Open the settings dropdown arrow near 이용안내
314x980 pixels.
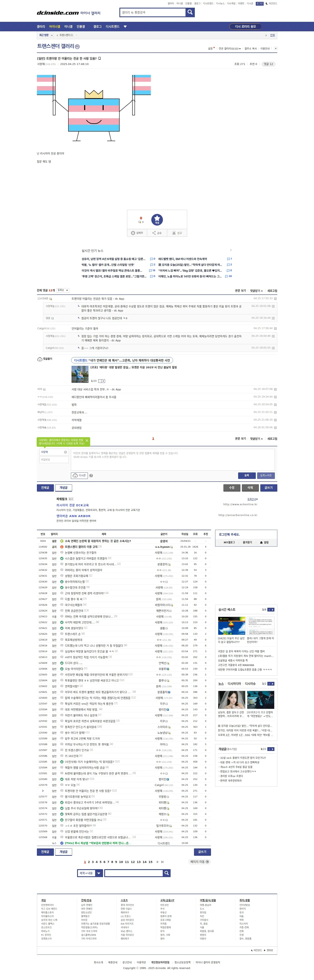pyautogui.click(x=276, y=49)
